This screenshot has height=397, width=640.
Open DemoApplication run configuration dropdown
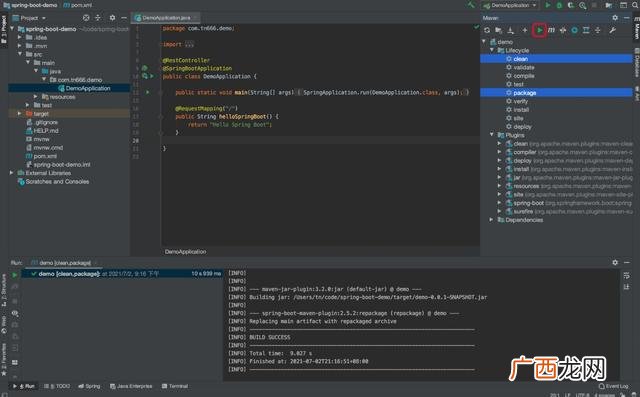[510, 5]
